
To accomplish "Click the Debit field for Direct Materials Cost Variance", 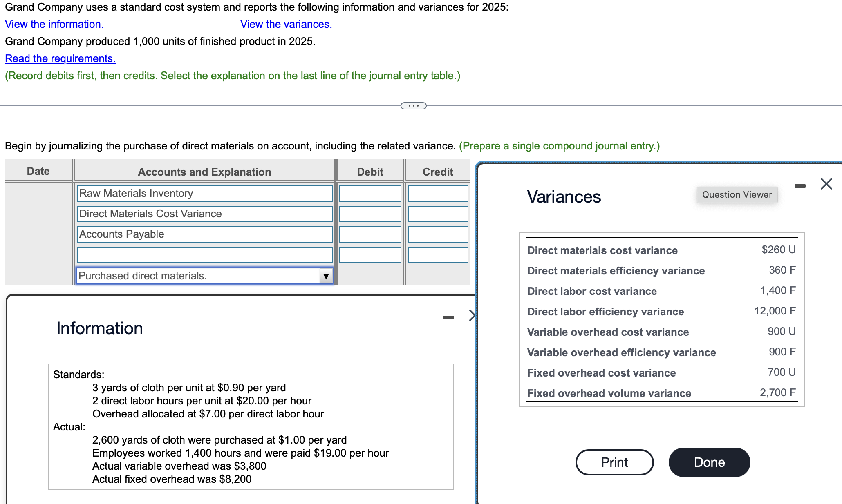I will pos(369,214).
